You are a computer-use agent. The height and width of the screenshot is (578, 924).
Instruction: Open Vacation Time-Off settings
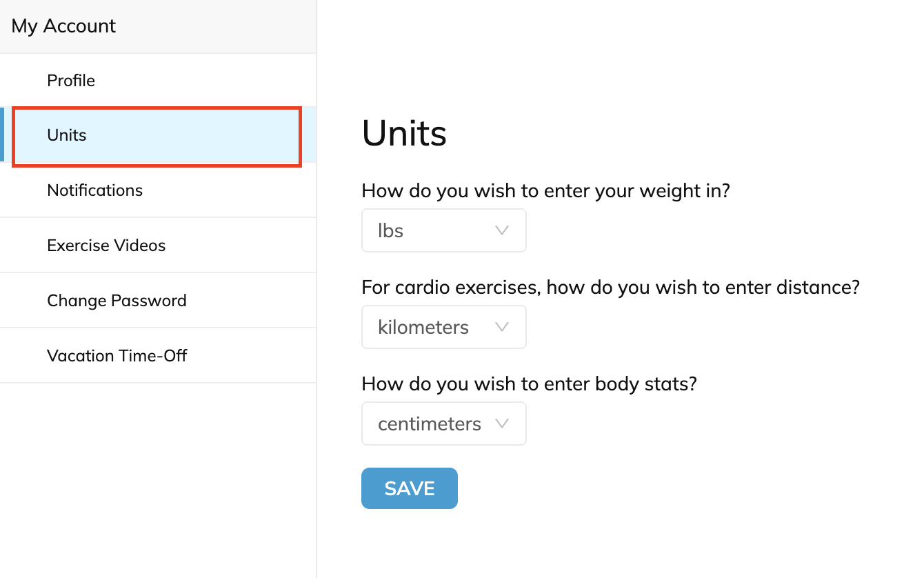(117, 356)
